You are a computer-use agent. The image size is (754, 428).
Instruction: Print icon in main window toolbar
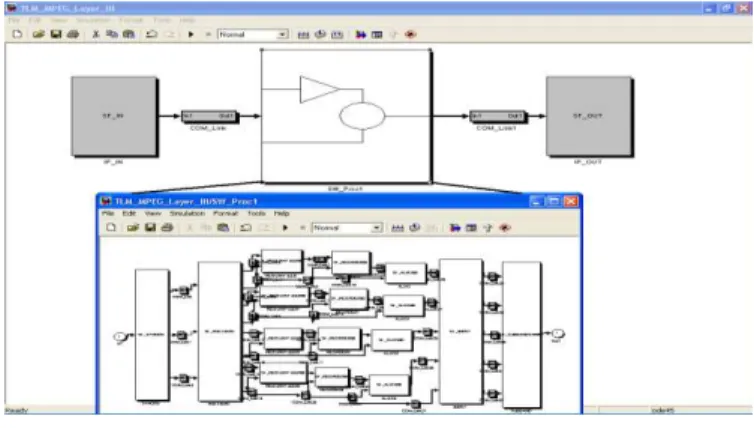pyautogui.click(x=73, y=34)
